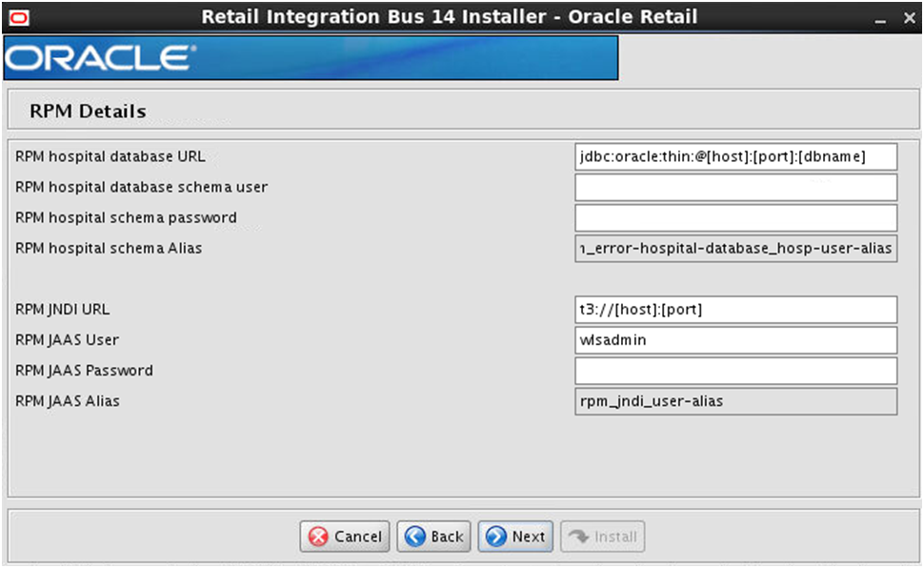This screenshot has width=924, height=568.
Task: Go back with the Back button
Action: 433,537
